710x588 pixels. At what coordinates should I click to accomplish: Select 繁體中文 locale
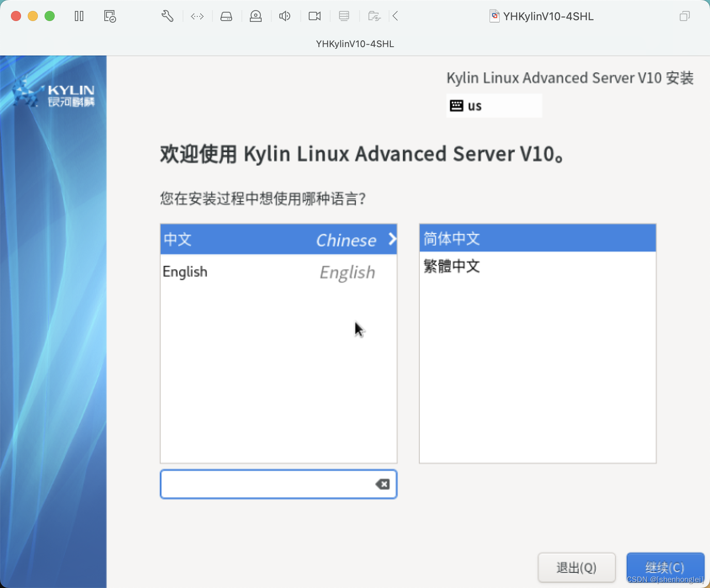(x=538, y=266)
